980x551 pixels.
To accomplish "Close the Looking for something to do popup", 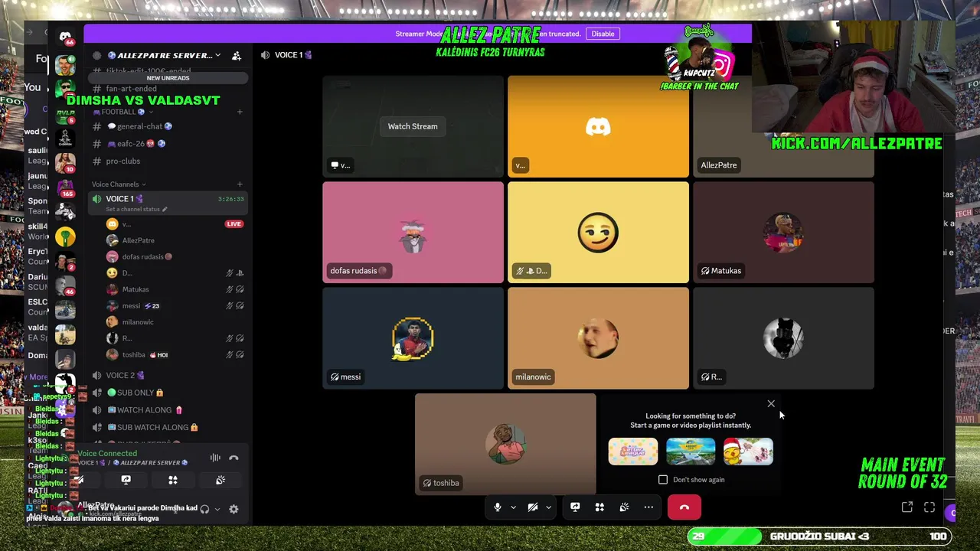I will click(x=771, y=403).
